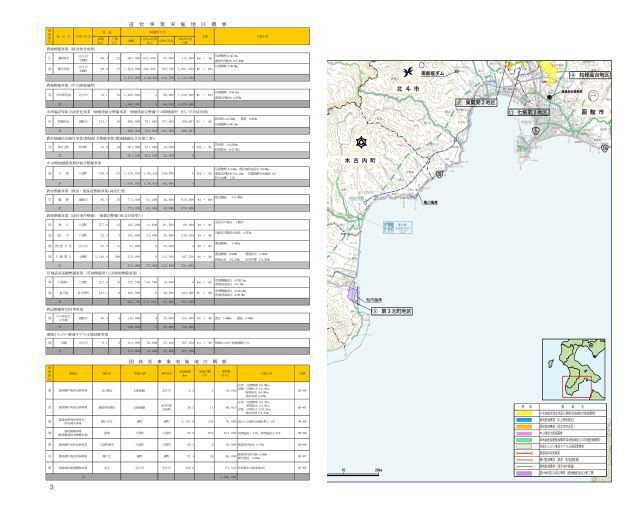Click the ④ district callout box top right

590,75
